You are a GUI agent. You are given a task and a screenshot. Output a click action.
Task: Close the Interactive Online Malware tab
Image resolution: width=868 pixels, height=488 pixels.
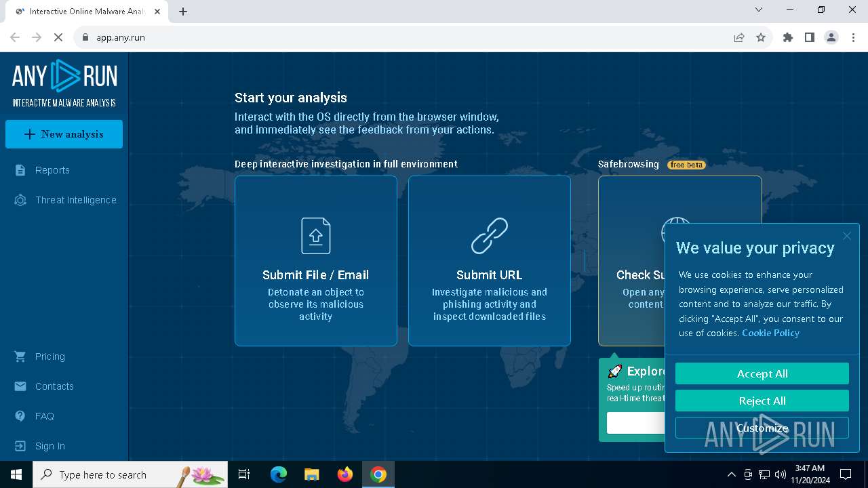pos(158,12)
